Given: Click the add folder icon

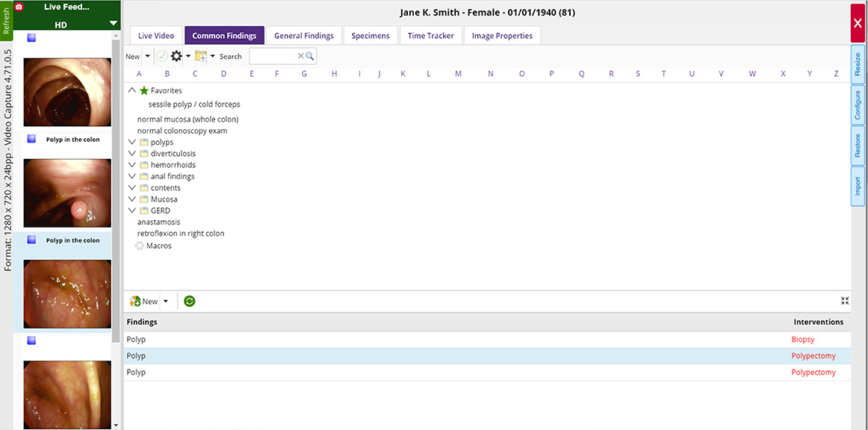Looking at the screenshot, I should (201, 56).
